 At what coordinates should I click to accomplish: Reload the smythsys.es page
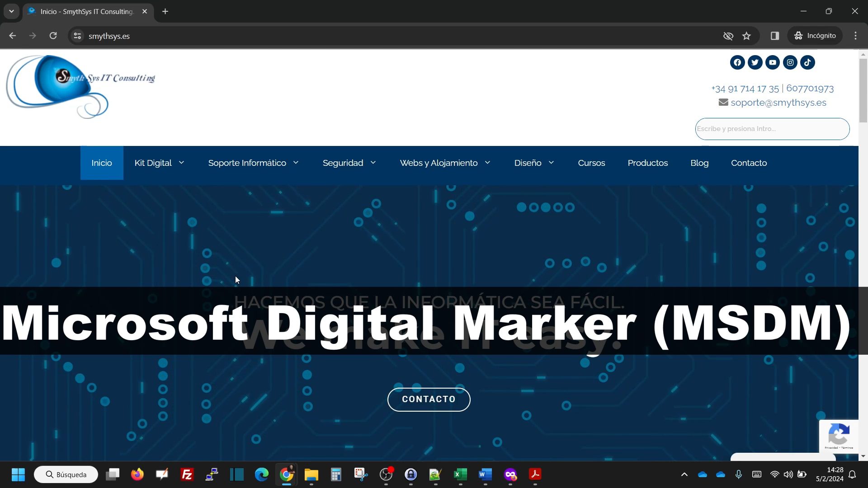click(53, 36)
